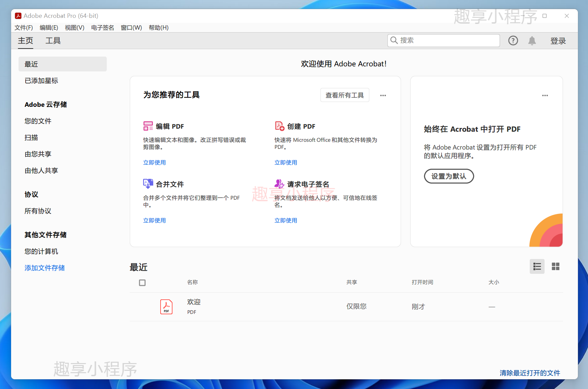Screen dimensions: 588x389
Task: Click 设置为默认 button
Action: coord(449,176)
